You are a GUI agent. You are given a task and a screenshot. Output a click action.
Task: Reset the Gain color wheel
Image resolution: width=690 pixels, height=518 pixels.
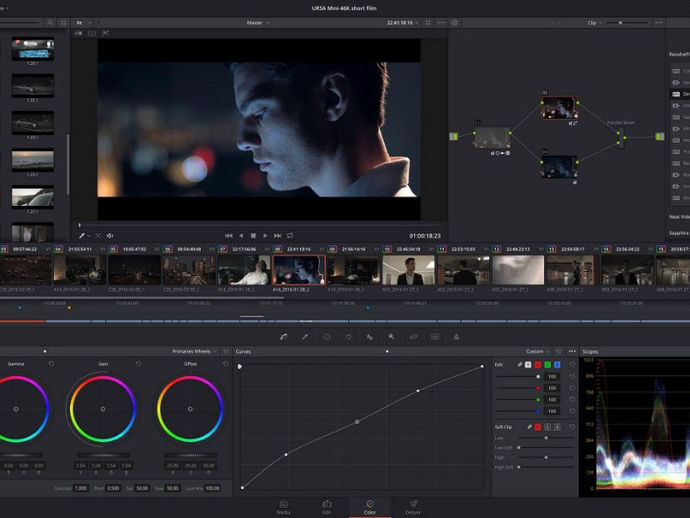point(137,363)
